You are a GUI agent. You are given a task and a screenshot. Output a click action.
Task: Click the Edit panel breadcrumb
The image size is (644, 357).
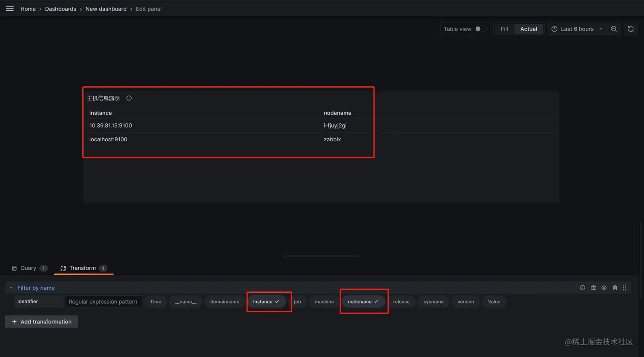[x=149, y=9]
